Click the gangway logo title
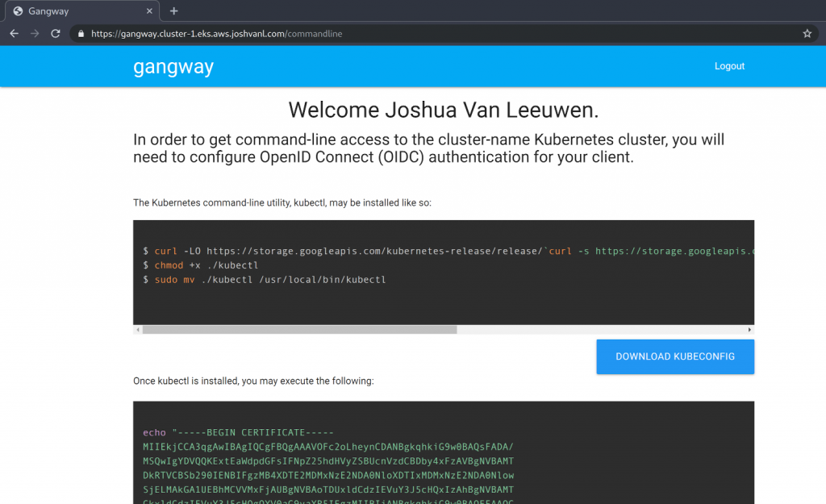Image resolution: width=826 pixels, height=504 pixels. [173, 68]
